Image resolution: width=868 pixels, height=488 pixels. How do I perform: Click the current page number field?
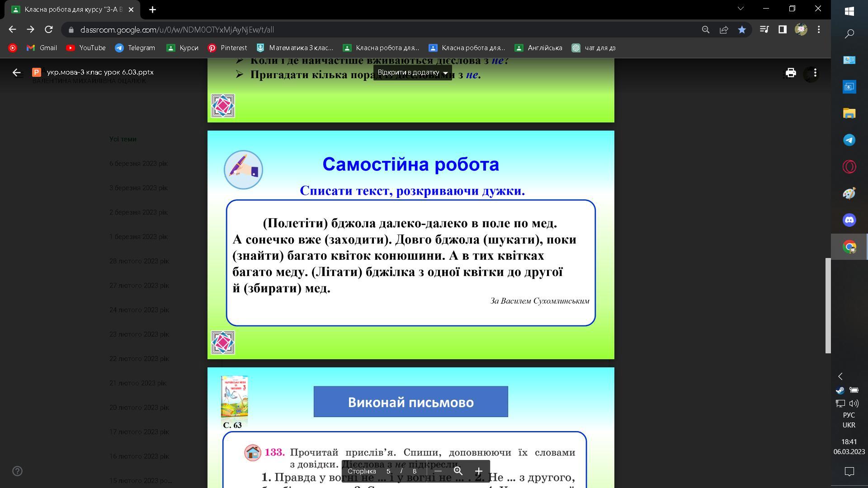(388, 471)
